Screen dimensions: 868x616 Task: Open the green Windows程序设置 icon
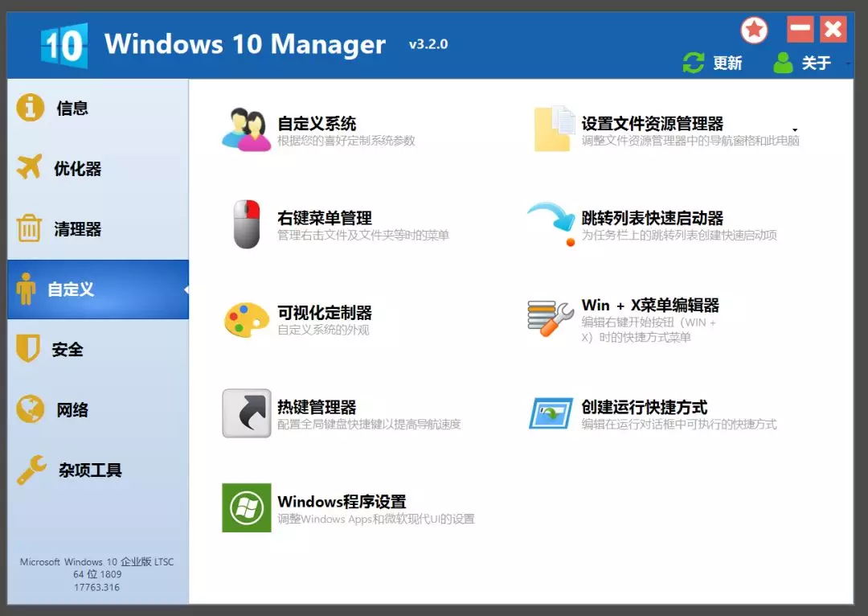point(247,508)
